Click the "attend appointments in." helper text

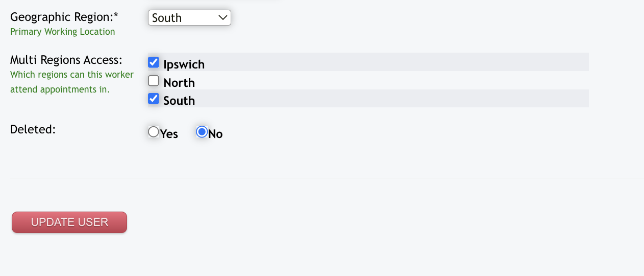point(60,89)
